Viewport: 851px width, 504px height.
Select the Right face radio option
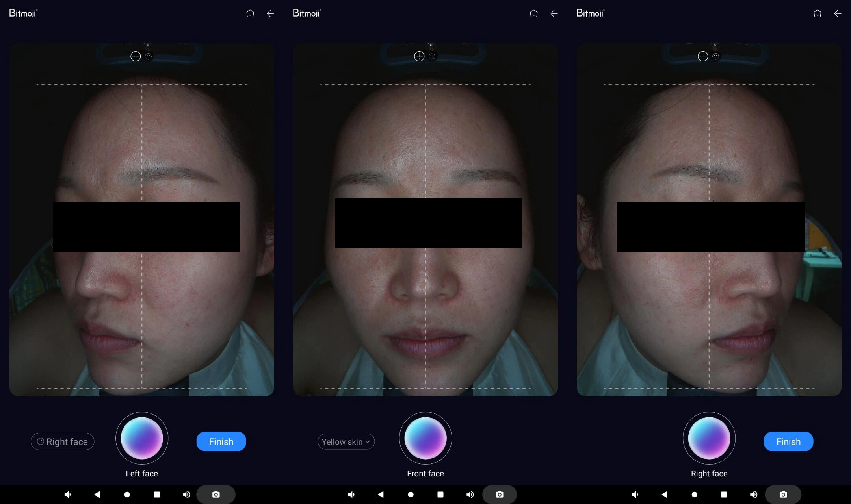[x=63, y=441]
